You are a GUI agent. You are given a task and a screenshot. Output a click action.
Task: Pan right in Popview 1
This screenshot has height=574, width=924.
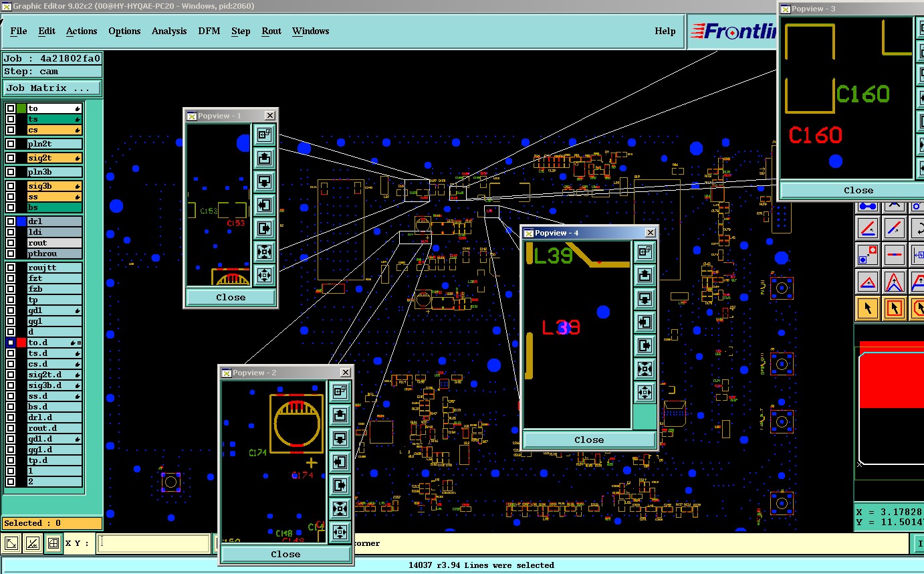tap(264, 228)
